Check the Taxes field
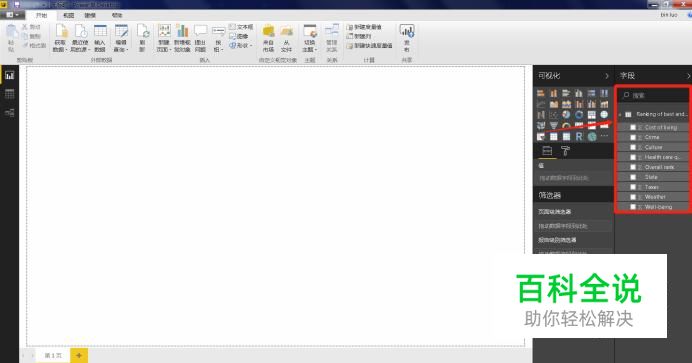 point(633,187)
